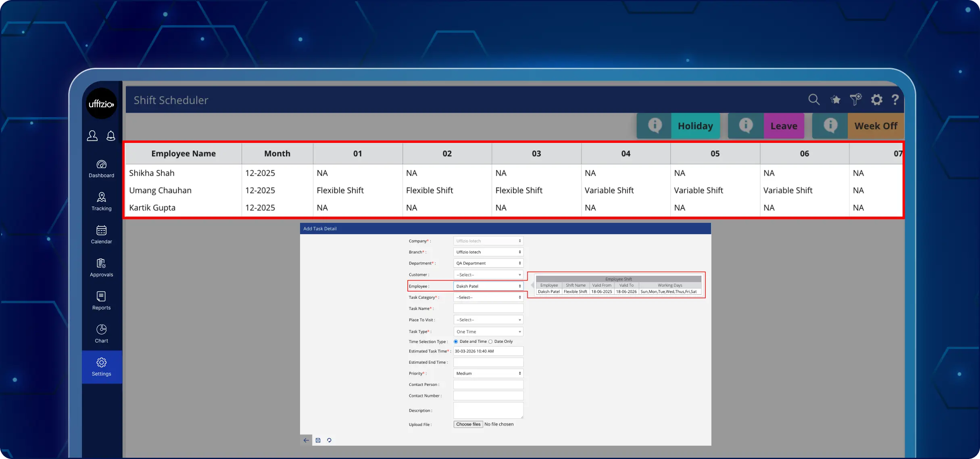Select the Date and Time radio button
The width and height of the screenshot is (980, 459).
(456, 342)
